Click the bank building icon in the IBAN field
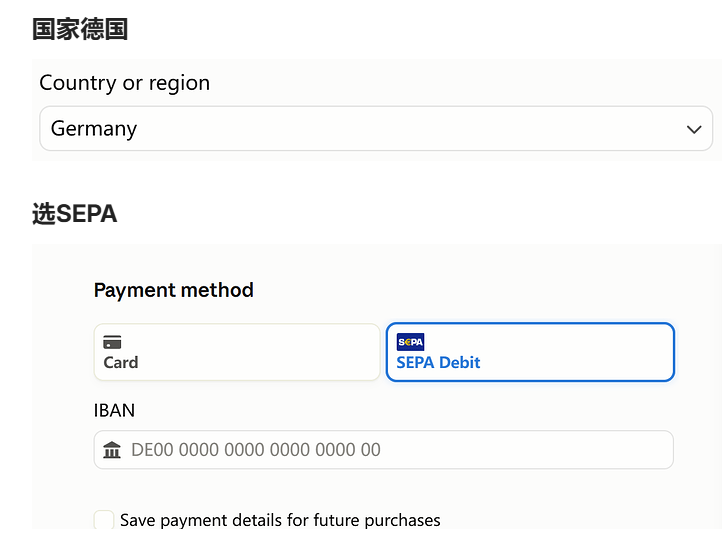Viewport: 726px width, 556px height. (112, 450)
